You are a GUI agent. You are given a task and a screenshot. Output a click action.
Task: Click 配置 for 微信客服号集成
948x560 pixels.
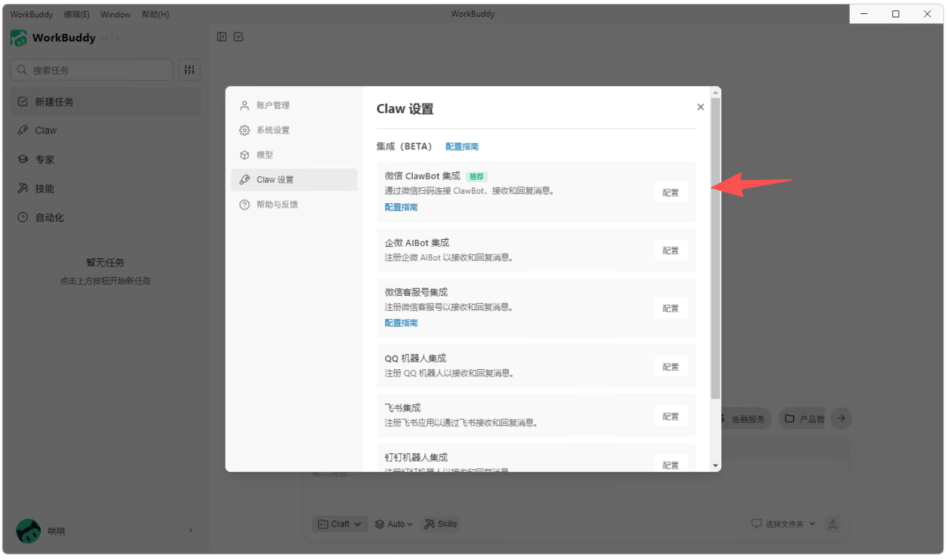[x=671, y=308]
